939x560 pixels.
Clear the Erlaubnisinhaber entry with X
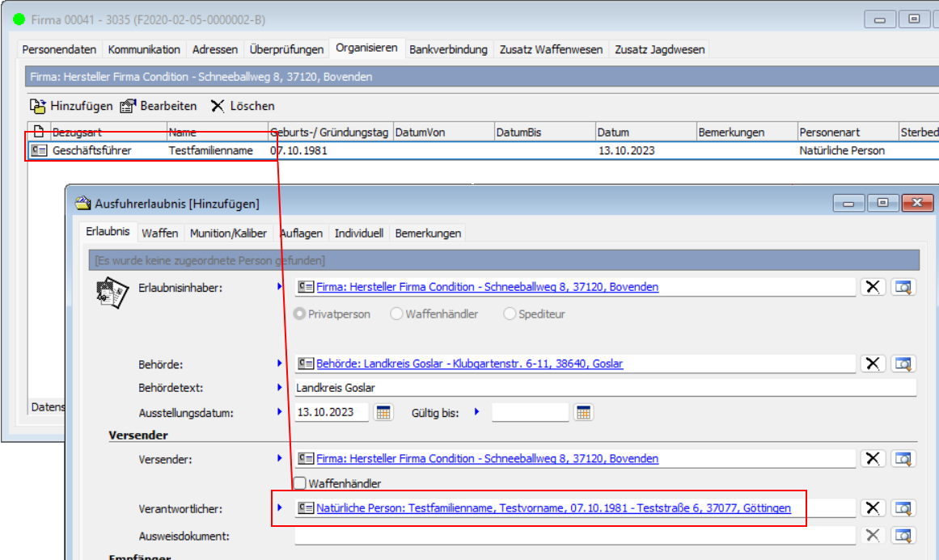(872, 287)
